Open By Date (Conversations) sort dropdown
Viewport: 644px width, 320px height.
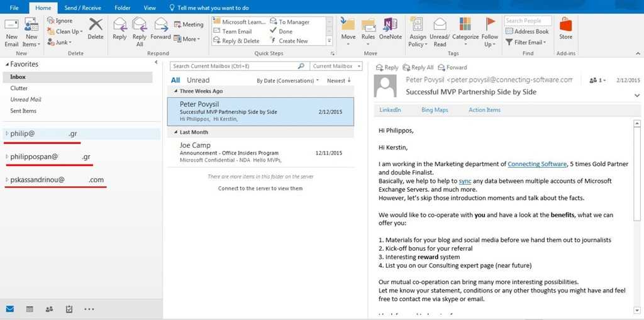tap(288, 81)
